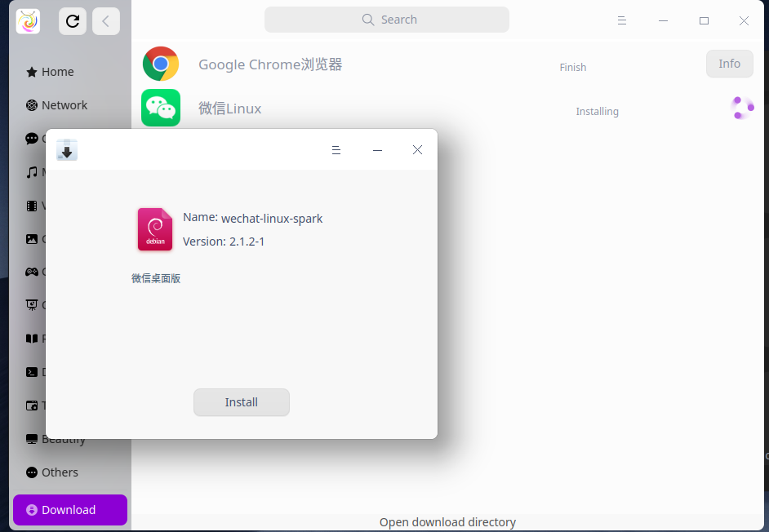
Task: Minimize the Spark Store window
Action: [663, 20]
